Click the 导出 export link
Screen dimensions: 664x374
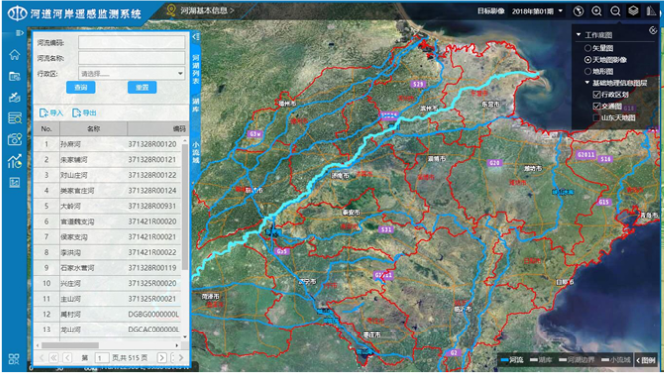pyautogui.click(x=85, y=113)
